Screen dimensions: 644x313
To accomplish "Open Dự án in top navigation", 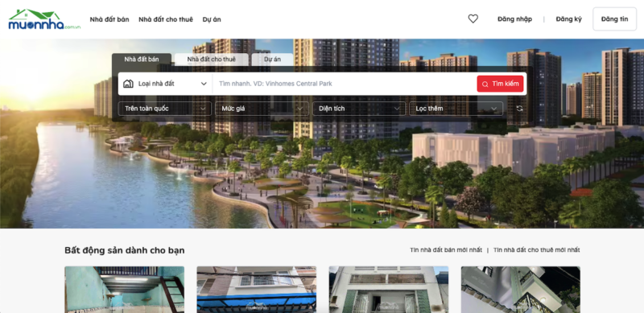I will point(212,19).
